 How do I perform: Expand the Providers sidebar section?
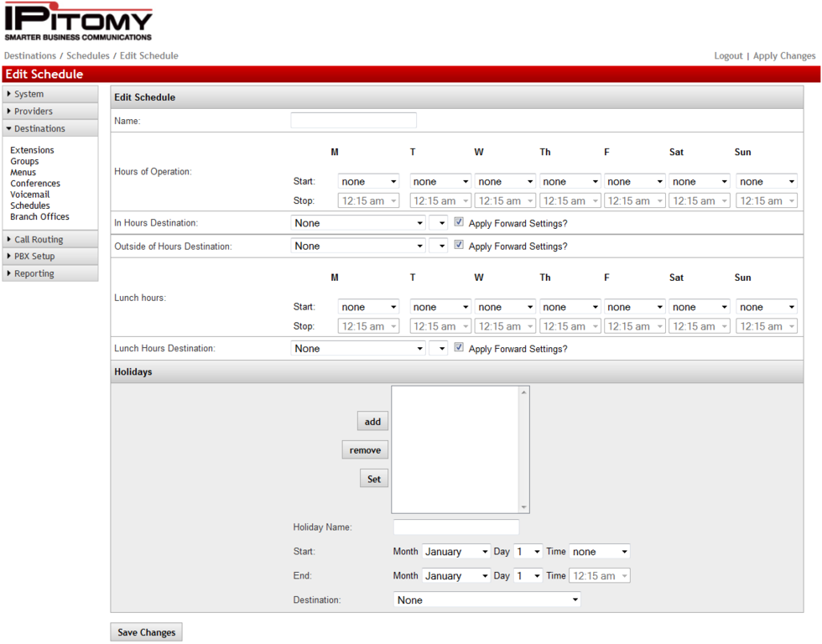click(x=33, y=112)
